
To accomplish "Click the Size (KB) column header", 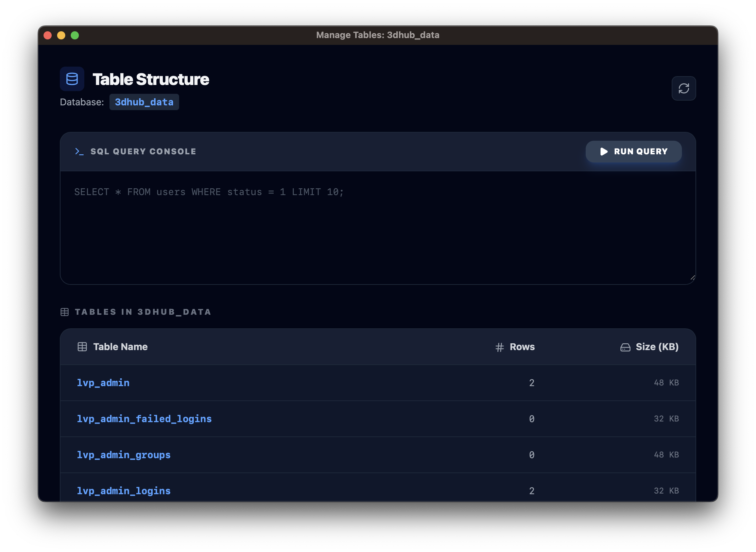I will (657, 347).
